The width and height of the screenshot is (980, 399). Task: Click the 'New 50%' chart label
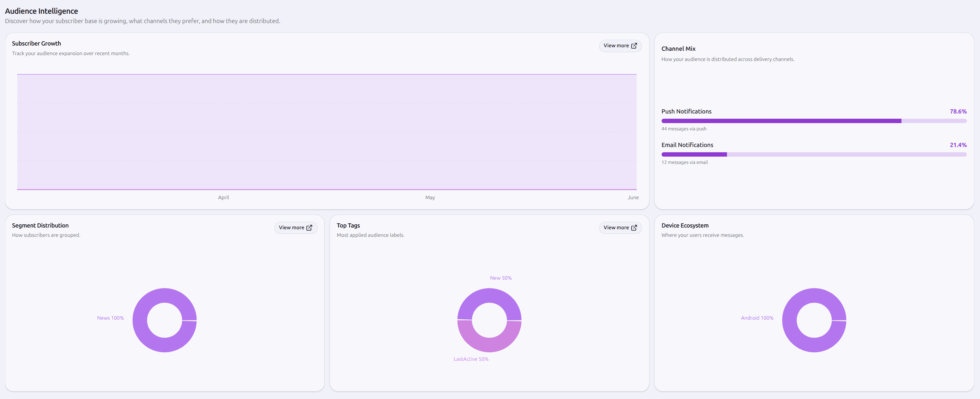coord(501,278)
